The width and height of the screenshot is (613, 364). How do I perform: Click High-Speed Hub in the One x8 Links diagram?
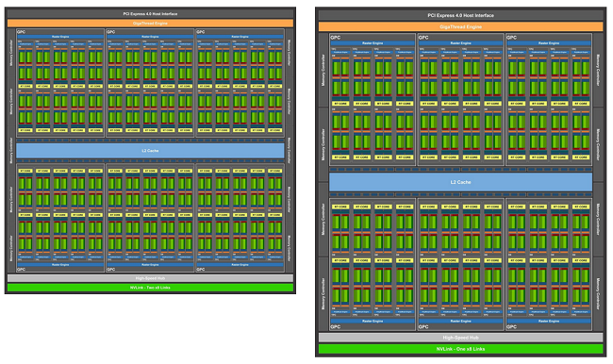point(460,338)
